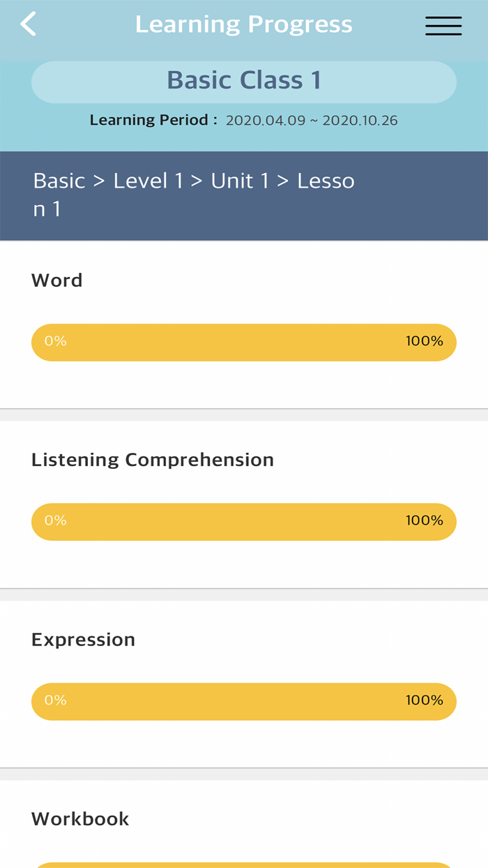Select the Word section heading
The width and height of the screenshot is (488, 868).
tap(57, 280)
